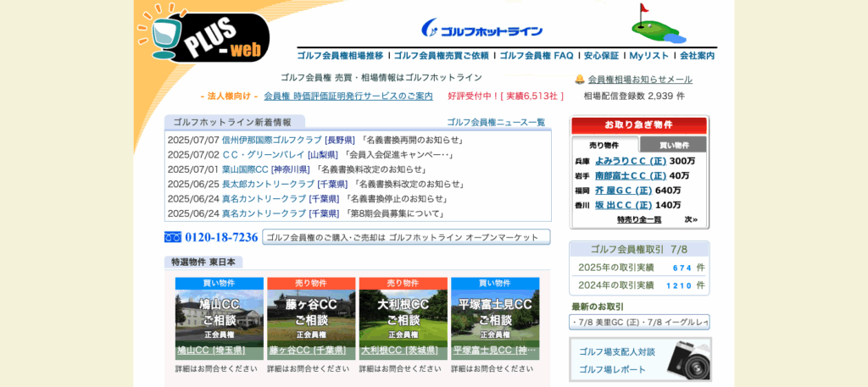Open 鳩山CC property thumbnail
This screenshot has height=387, width=868.
[219, 318]
